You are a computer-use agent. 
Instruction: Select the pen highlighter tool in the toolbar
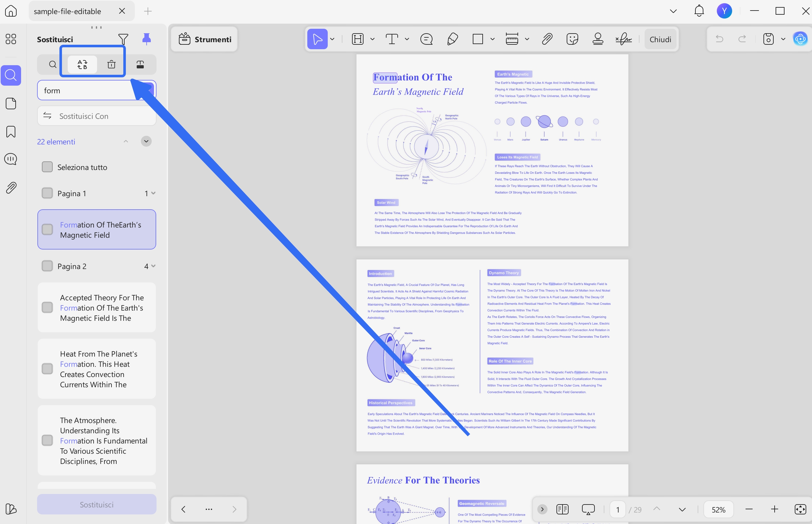452,39
